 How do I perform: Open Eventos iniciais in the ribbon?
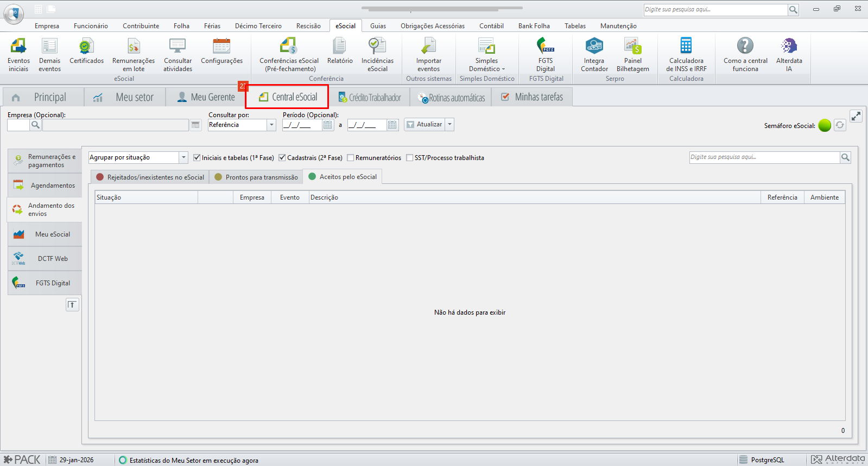(18, 54)
